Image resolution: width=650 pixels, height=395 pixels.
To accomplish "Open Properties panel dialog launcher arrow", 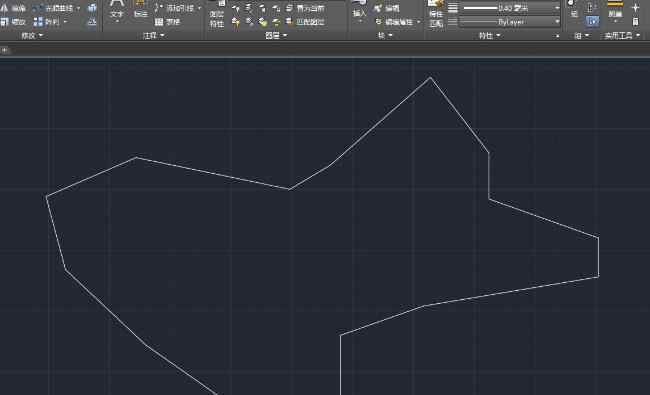I will point(557,36).
